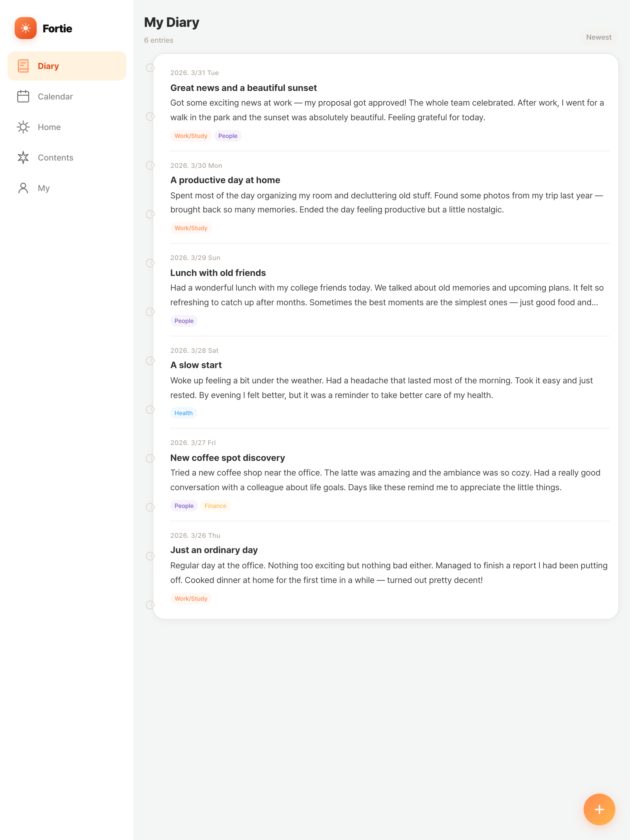Open the Calendar section

tap(67, 96)
